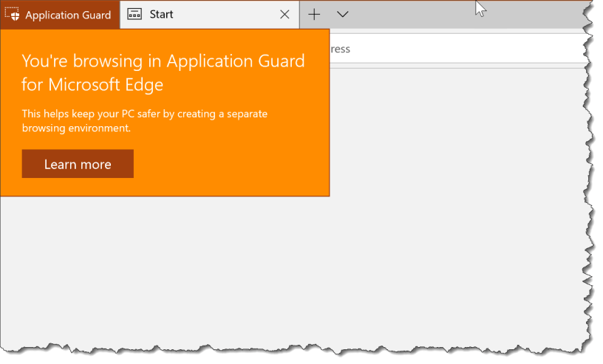Click the "You're browsing in Application Guard" heading
The width and height of the screenshot is (603, 364).
[x=163, y=61]
